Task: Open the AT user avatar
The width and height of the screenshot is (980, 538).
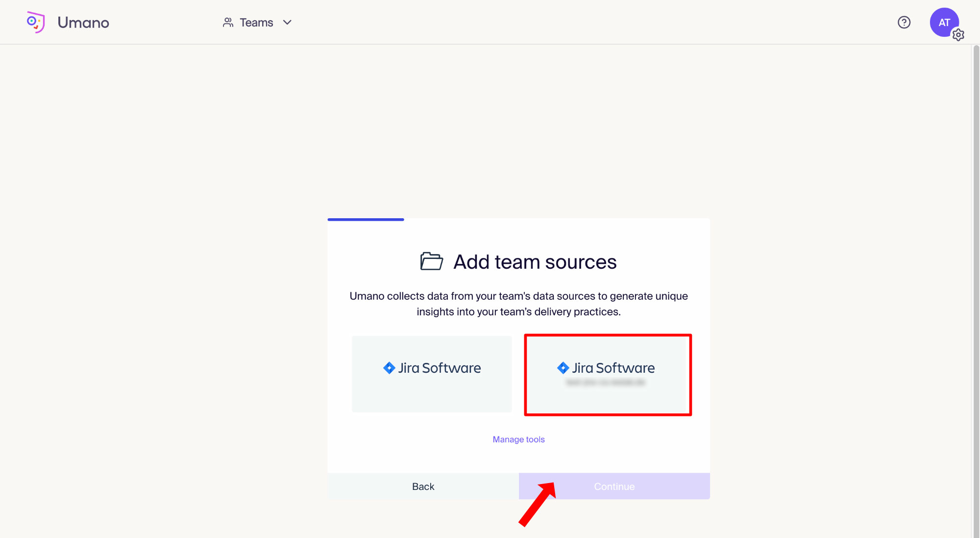Action: [943, 22]
